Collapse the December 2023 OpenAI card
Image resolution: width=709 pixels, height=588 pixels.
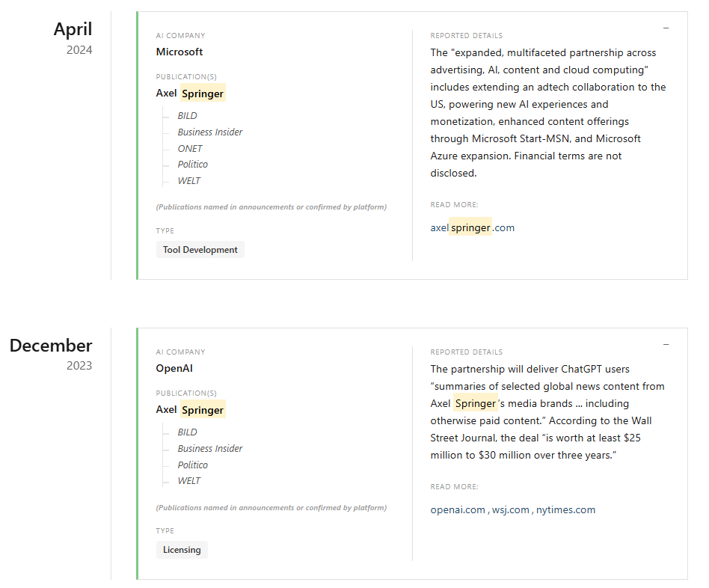pos(666,345)
